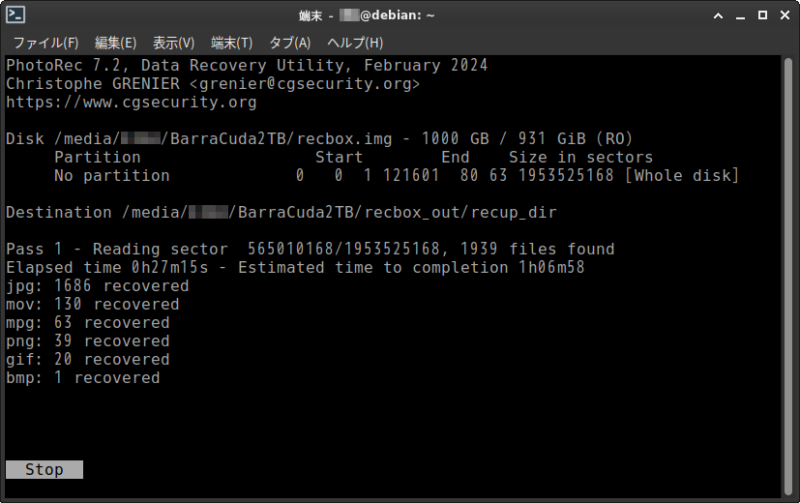Open the ヘルプ(H) menu
This screenshot has width=800, height=503.
pos(355,43)
